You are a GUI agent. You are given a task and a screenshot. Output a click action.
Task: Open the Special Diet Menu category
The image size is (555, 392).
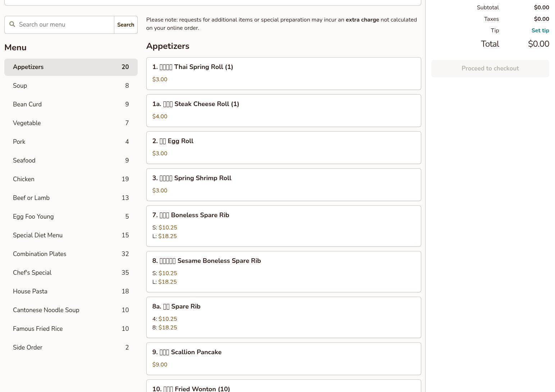(71, 236)
